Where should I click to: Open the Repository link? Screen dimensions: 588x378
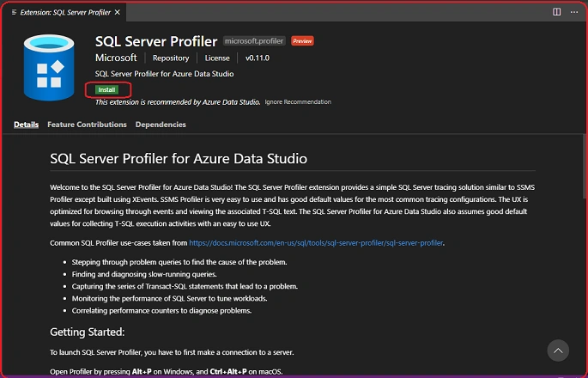tap(171, 58)
